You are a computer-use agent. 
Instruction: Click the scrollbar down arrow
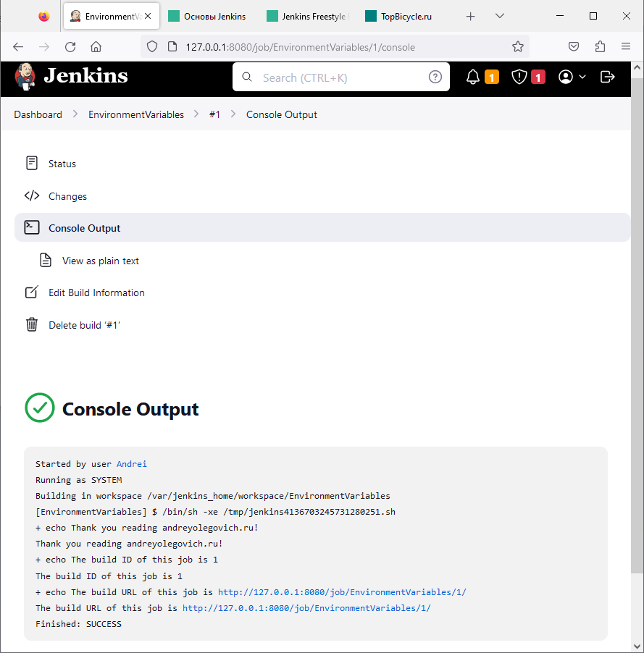pyautogui.click(x=637, y=646)
